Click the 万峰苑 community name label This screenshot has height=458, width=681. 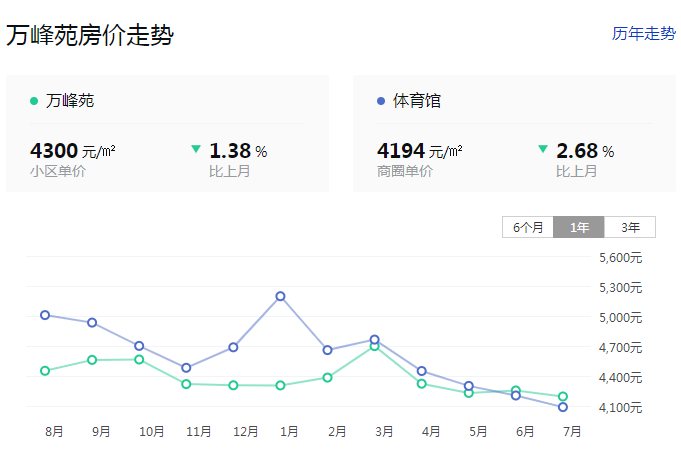[70, 101]
